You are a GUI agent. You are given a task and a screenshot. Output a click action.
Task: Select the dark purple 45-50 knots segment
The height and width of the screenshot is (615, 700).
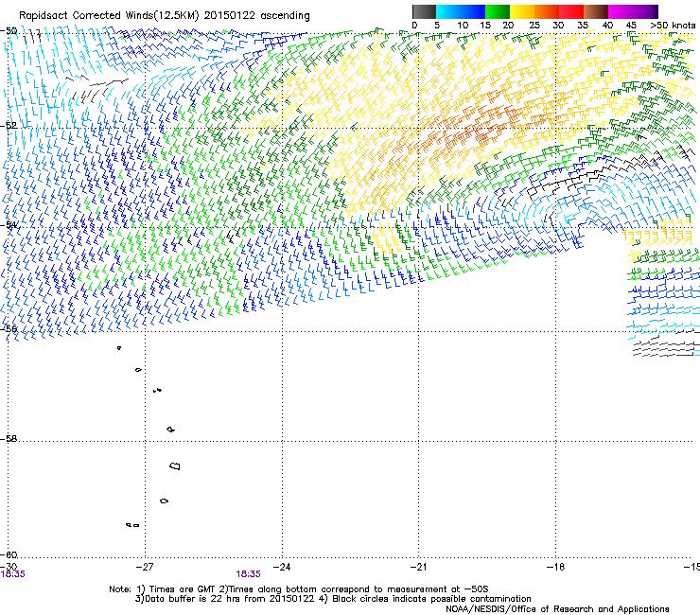point(645,11)
